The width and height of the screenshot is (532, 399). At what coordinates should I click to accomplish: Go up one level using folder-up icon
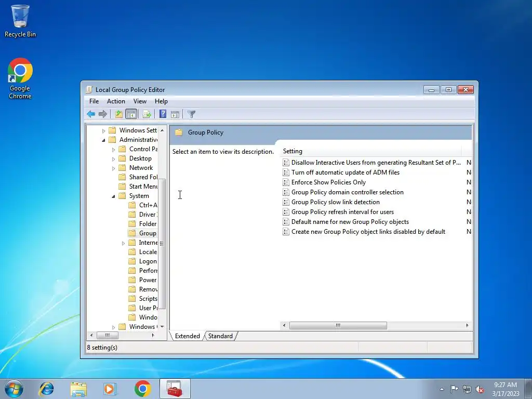(119, 114)
